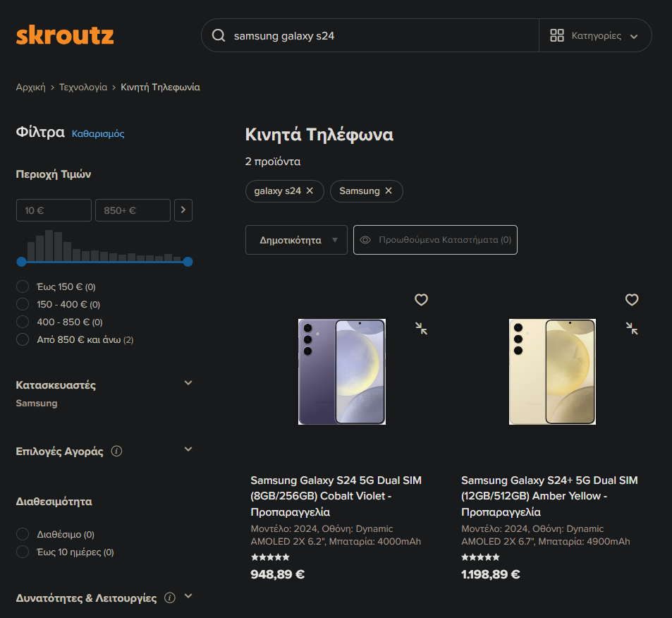Select the 400 - 850 € price option
Image resolution: width=672 pixels, height=618 pixels.
23,322
